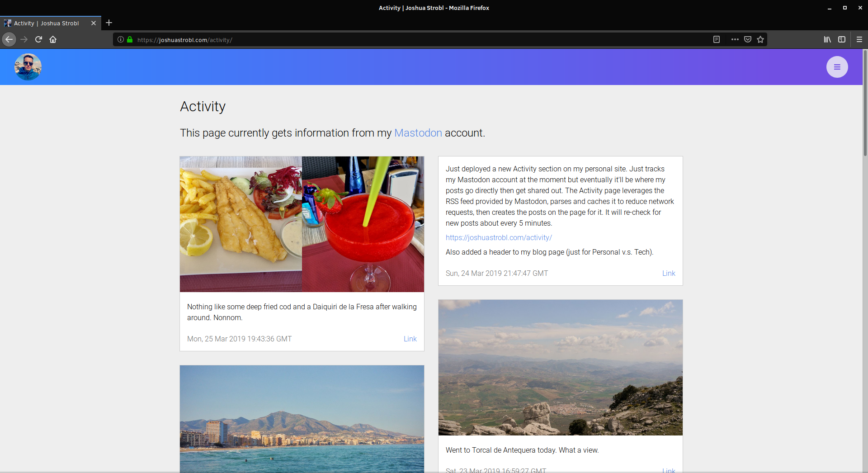Save page to Pocket

pos(748,39)
